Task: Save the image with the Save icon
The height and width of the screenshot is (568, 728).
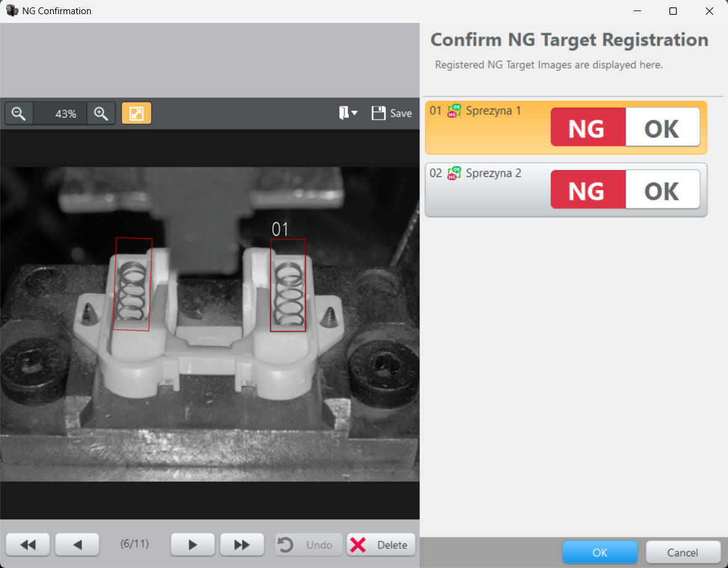Action: point(392,113)
